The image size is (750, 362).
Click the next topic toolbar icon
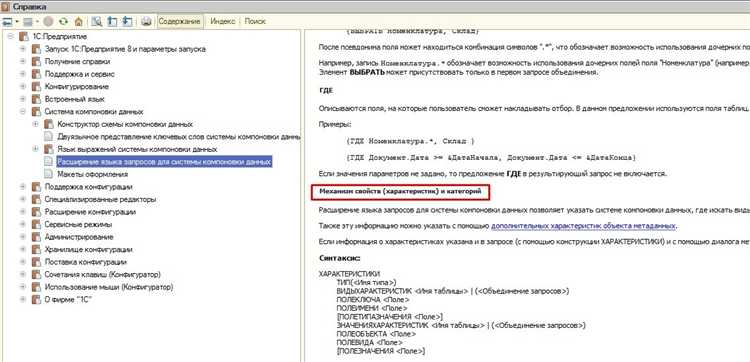[x=127, y=22]
